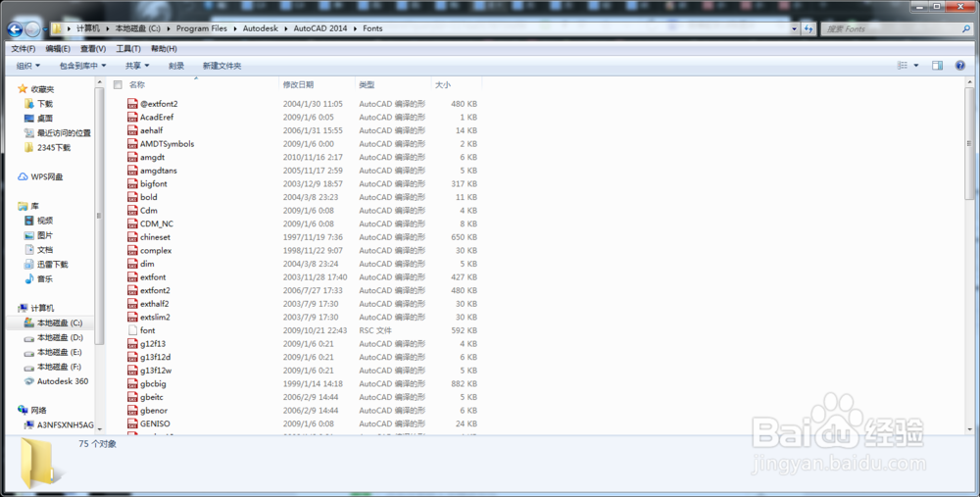Refresh the Fonts folder view
980x497 pixels.
[x=808, y=28]
